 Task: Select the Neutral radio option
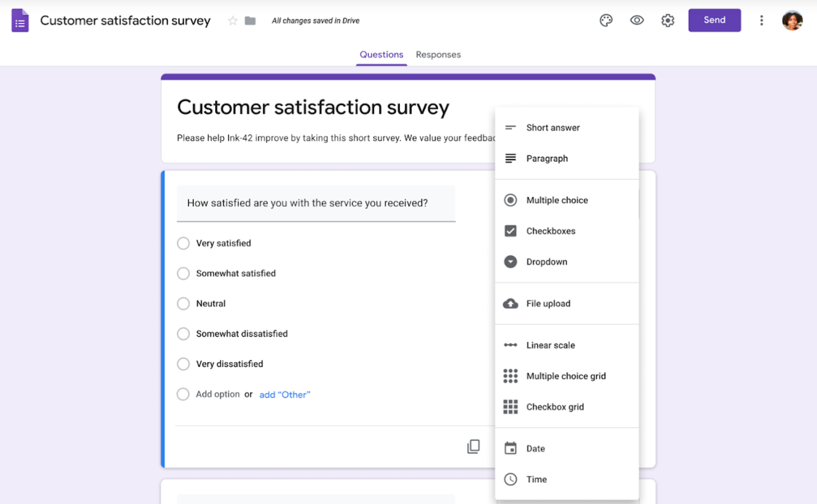click(x=183, y=303)
